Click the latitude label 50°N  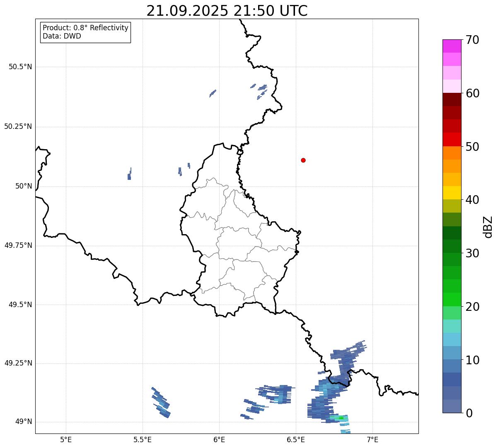[24, 186]
